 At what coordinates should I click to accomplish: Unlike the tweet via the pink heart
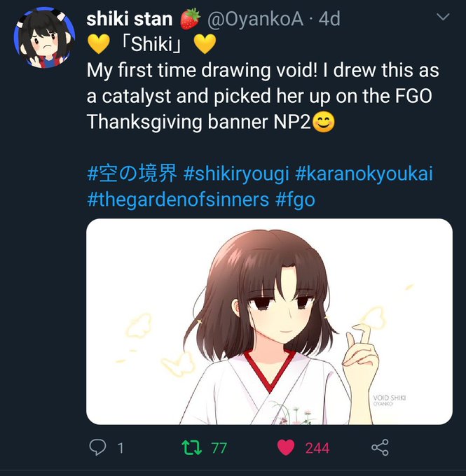tap(286, 447)
